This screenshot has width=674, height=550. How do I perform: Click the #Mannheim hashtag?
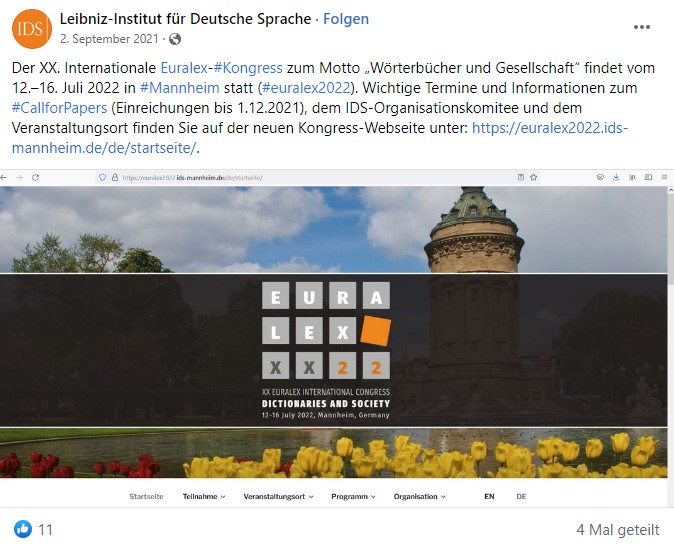tap(180, 88)
